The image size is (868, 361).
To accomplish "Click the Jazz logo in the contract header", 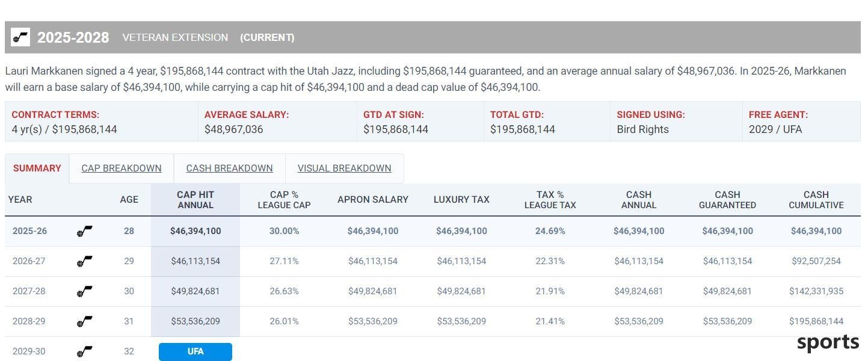I will pyautogui.click(x=20, y=37).
